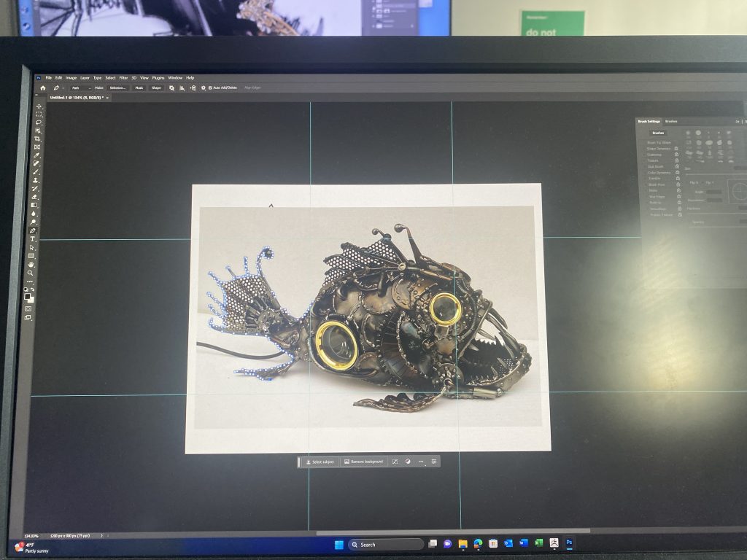Open the Windows Start menu
Image resolution: width=747 pixels, height=560 pixels.
coord(338,545)
